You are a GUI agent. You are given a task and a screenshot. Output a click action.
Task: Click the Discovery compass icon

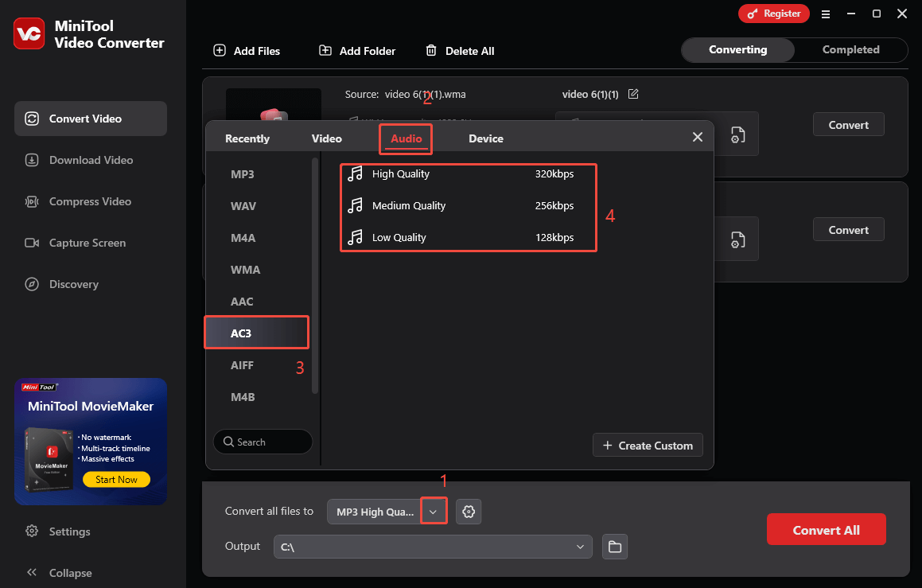pyautogui.click(x=32, y=285)
